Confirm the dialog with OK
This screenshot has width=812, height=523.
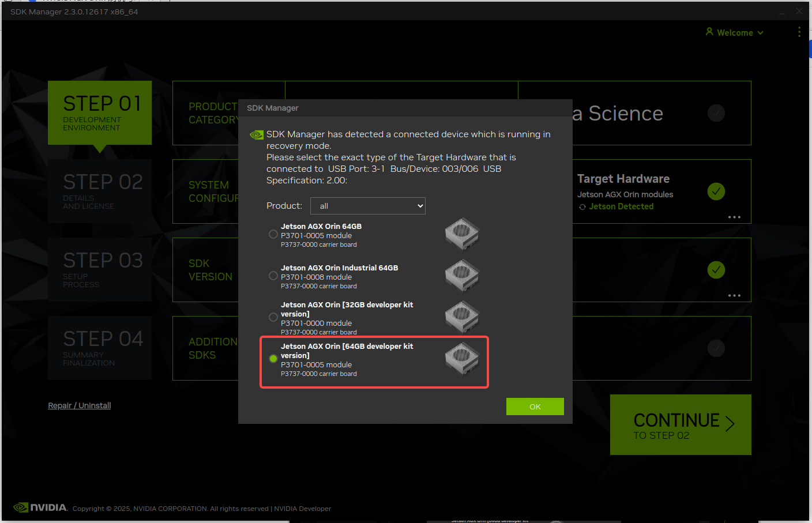(535, 407)
